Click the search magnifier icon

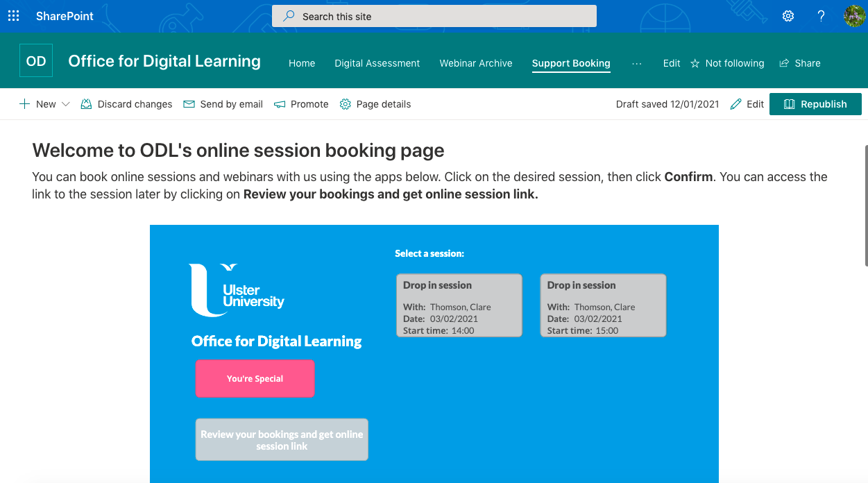coord(289,16)
